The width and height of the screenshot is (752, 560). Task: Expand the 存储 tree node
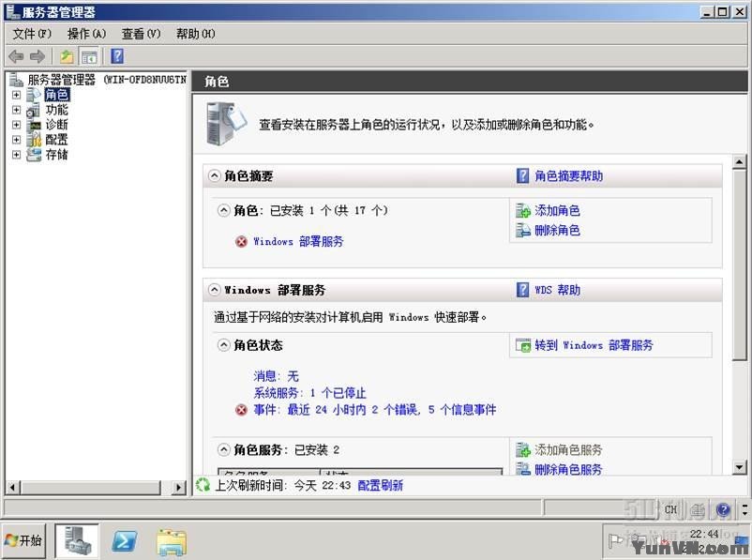[x=16, y=155]
